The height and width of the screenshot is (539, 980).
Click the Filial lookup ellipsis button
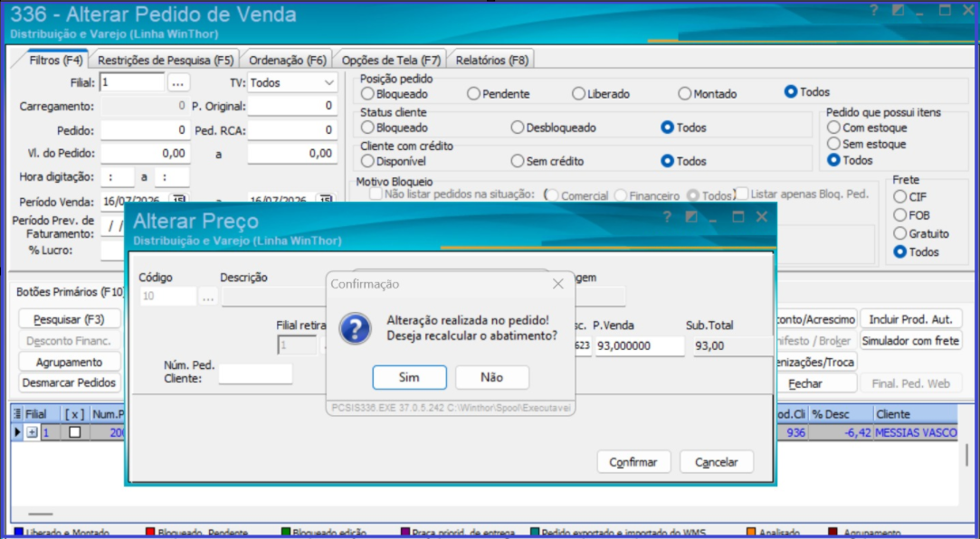[178, 81]
